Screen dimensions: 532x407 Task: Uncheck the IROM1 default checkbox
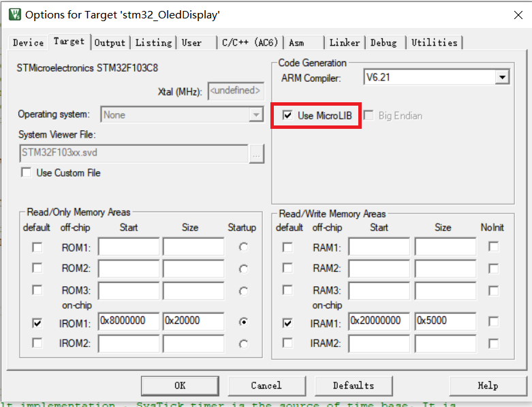coord(37,323)
